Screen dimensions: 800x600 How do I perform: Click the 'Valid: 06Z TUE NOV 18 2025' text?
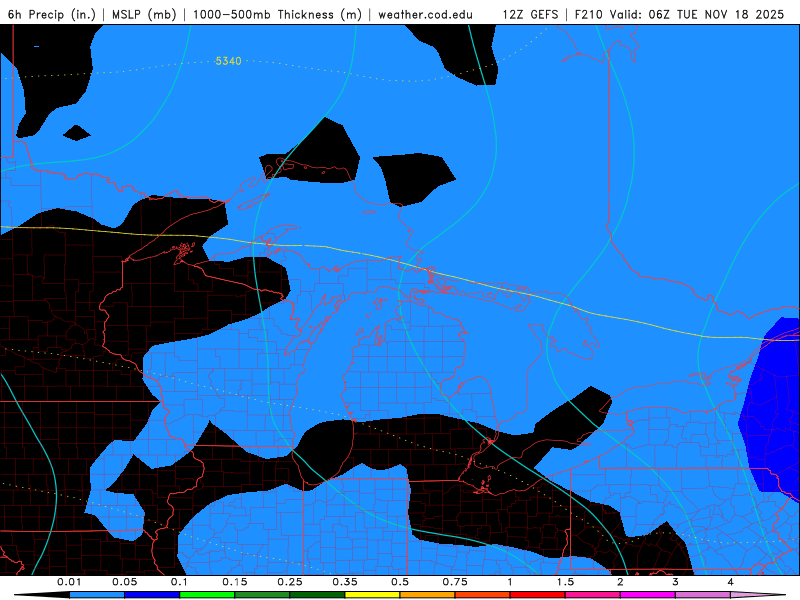click(697, 14)
